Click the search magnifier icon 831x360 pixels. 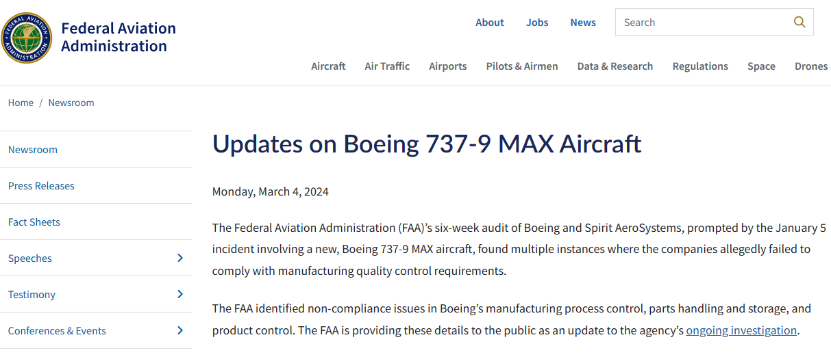click(799, 22)
